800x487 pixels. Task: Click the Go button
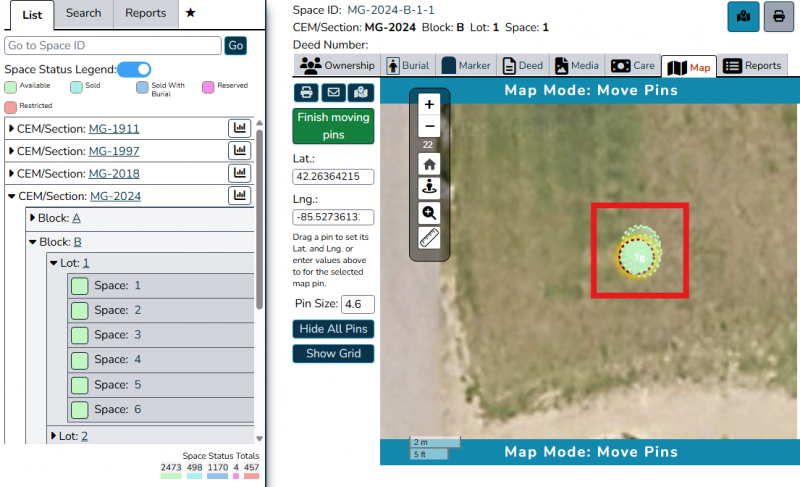tap(236, 45)
